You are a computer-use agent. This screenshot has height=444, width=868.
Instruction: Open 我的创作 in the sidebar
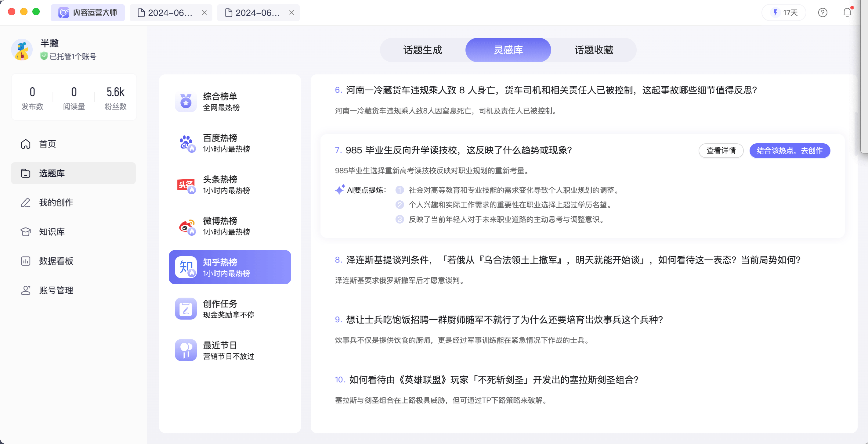click(x=56, y=203)
